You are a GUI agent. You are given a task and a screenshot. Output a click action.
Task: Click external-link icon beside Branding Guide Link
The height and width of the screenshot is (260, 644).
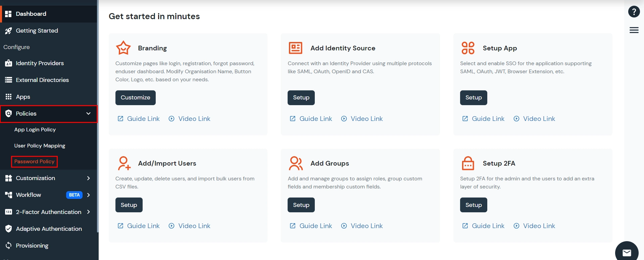120,119
